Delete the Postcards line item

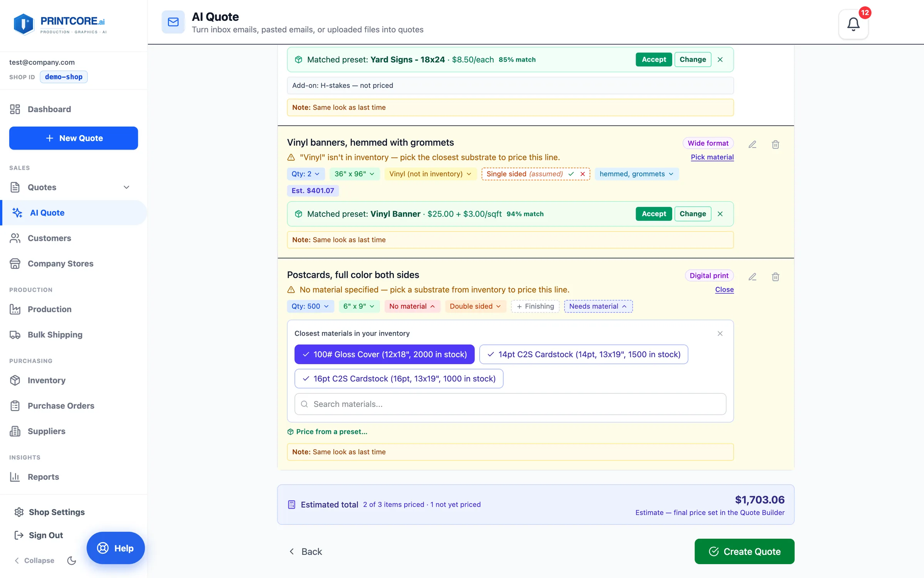point(775,277)
